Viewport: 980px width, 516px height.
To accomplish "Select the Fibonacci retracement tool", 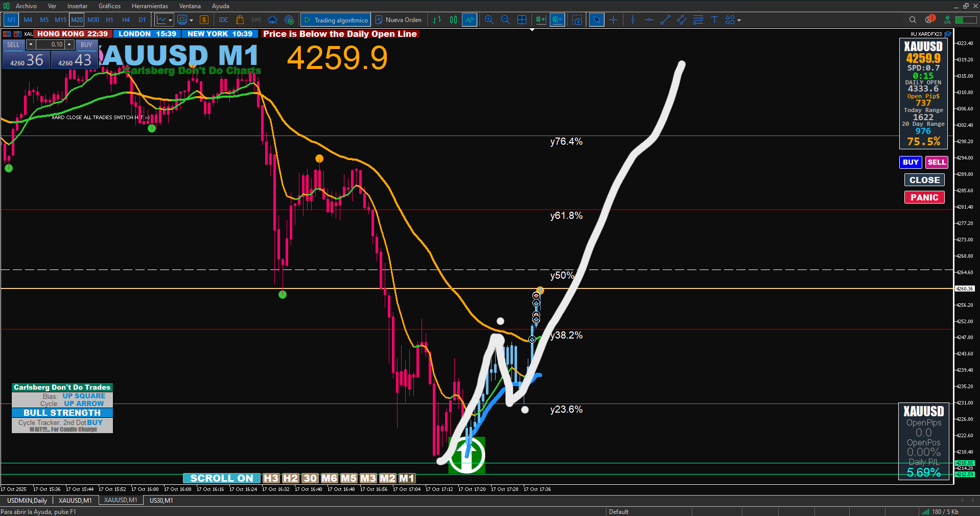I will 698,20.
